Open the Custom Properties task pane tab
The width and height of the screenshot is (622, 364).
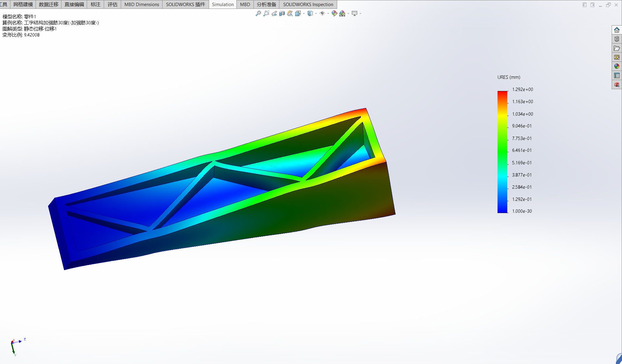[617, 75]
